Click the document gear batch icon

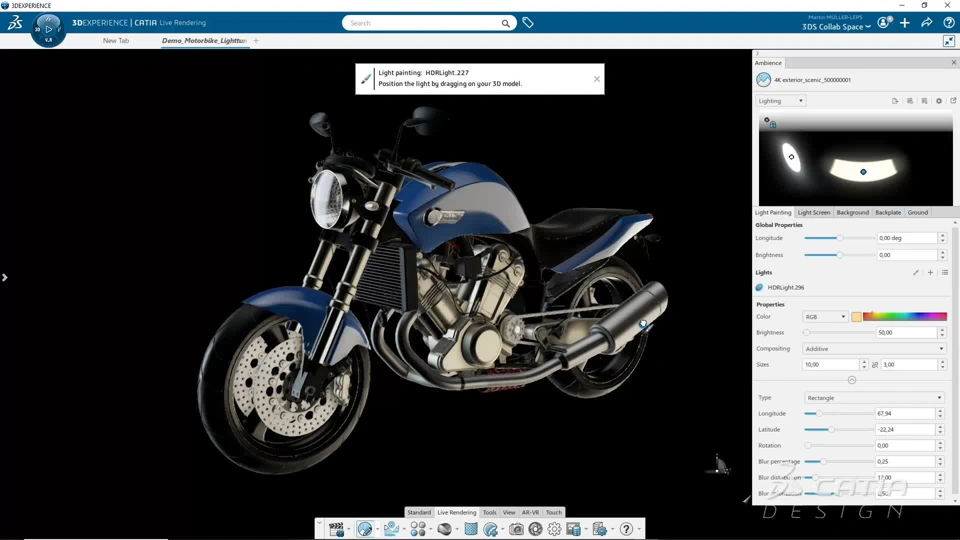(x=599, y=529)
